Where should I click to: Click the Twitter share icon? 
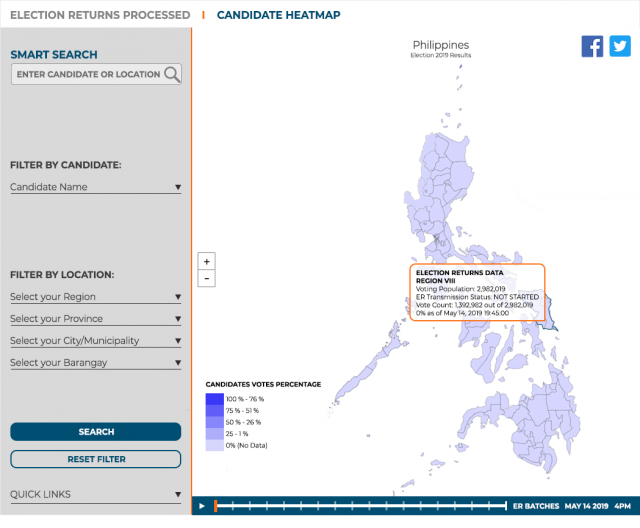(620, 47)
